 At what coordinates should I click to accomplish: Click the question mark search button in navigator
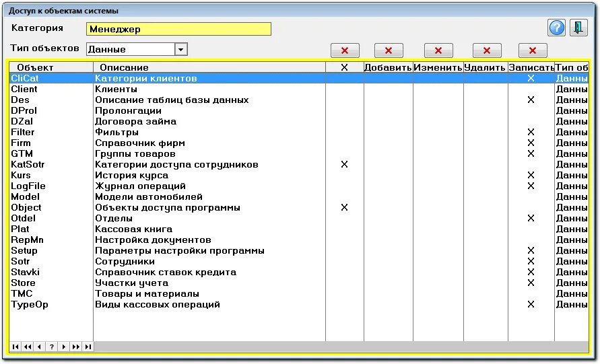52,347
